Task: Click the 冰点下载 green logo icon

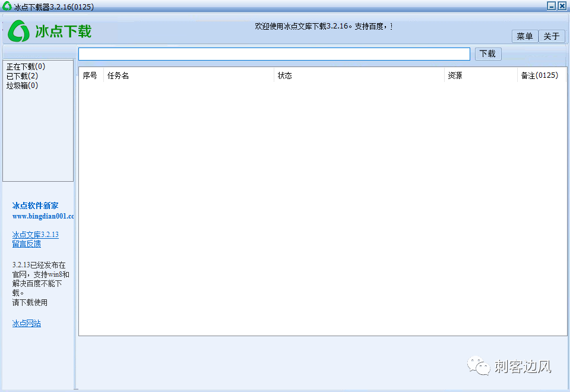Action: click(x=19, y=31)
